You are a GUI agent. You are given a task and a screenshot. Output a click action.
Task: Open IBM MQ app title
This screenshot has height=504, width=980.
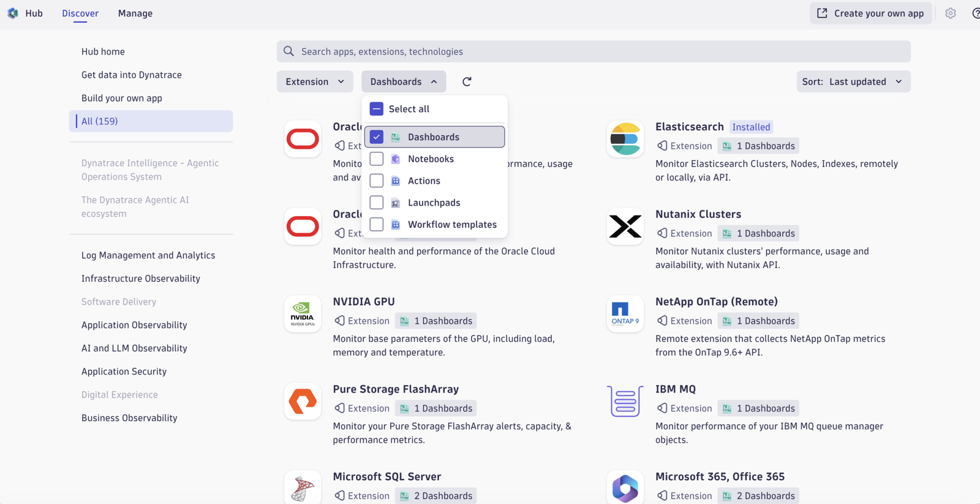coord(676,389)
